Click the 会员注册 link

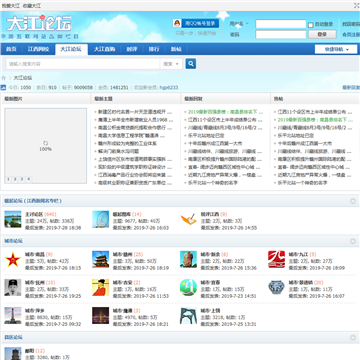point(351,35)
